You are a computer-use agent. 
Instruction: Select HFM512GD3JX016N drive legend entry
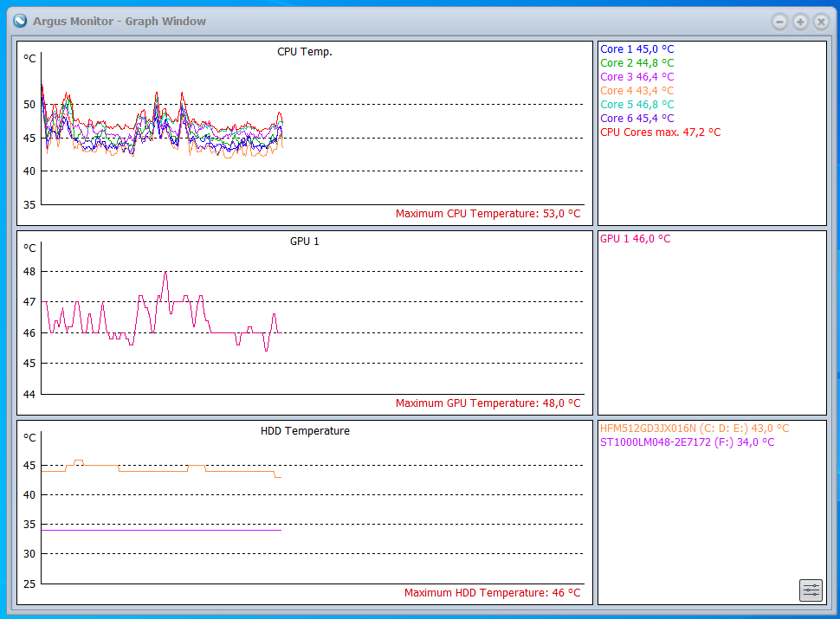click(x=694, y=429)
